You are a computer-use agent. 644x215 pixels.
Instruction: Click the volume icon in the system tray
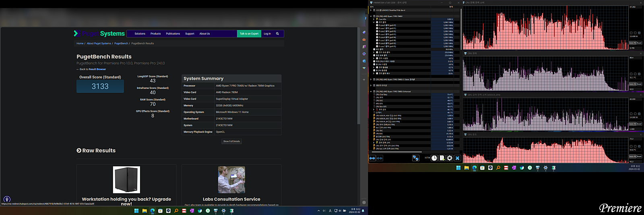pos(340,211)
